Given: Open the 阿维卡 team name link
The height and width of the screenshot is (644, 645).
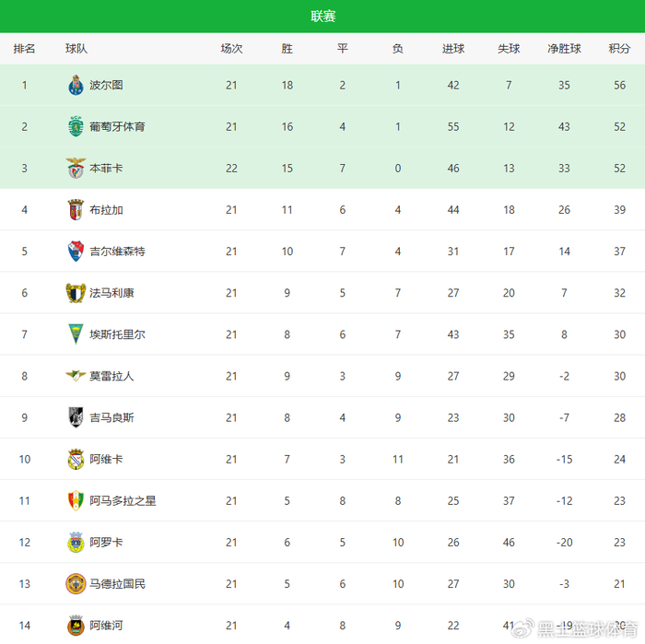Looking at the screenshot, I should click(x=106, y=459).
